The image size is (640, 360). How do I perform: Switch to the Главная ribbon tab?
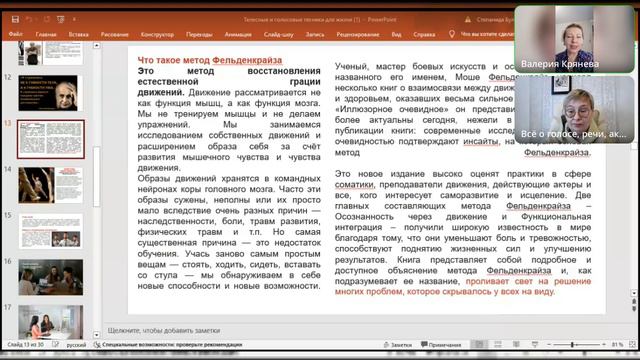(46, 34)
